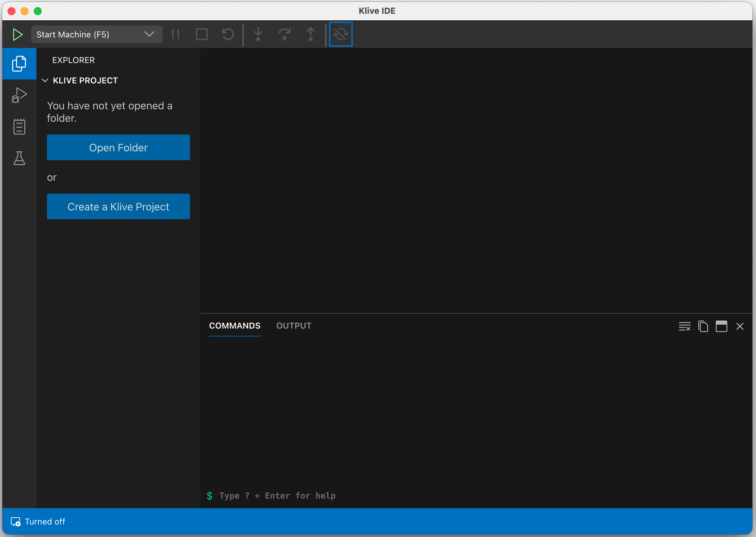The width and height of the screenshot is (756, 537).
Task: Open the Start Machine (F5) dropdown
Action: (x=96, y=34)
